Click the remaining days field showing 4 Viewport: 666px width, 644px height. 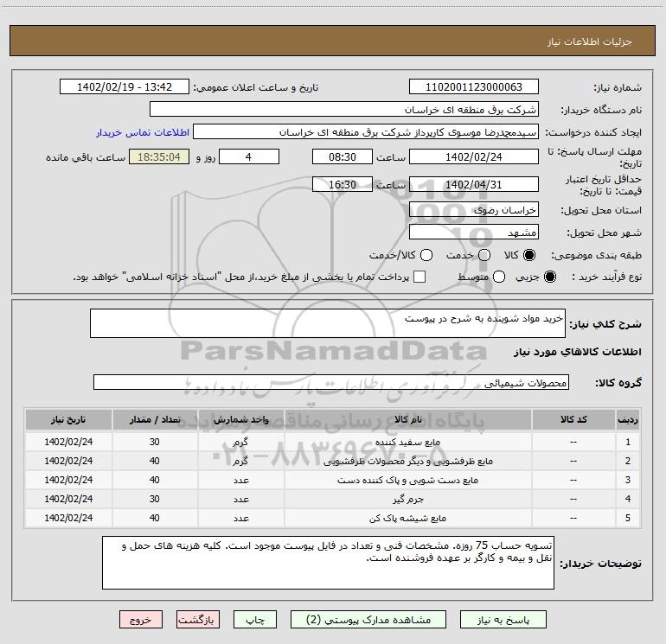[249, 157]
